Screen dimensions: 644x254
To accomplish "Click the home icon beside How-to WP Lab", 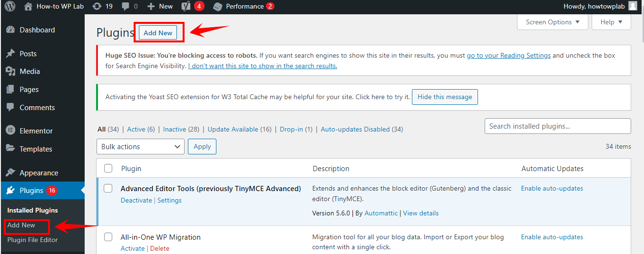I will tap(28, 6).
